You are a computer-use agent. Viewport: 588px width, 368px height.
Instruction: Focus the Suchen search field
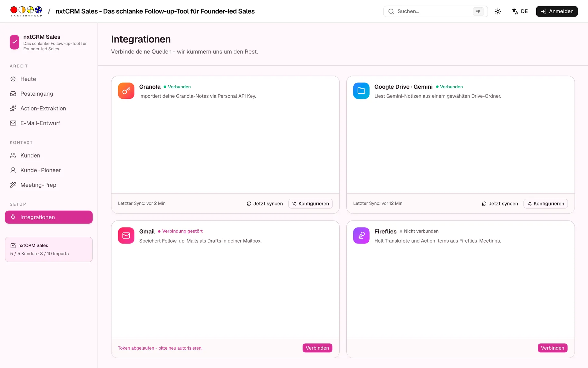pyautogui.click(x=435, y=11)
